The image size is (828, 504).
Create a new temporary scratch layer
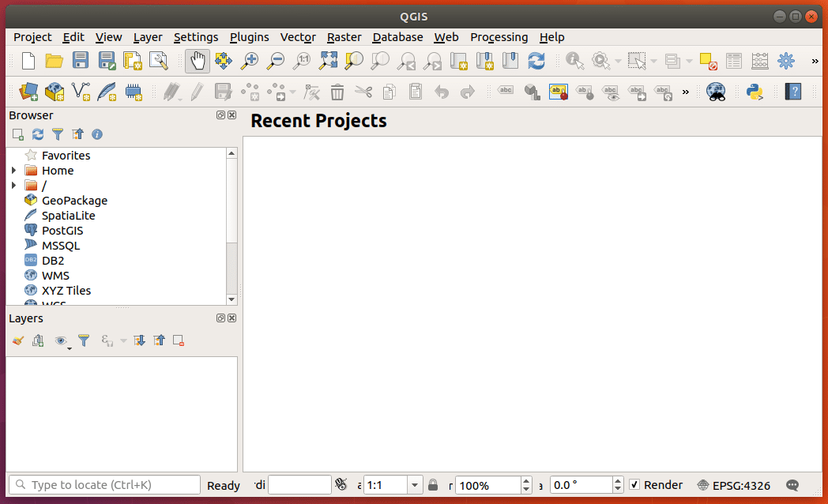click(133, 92)
